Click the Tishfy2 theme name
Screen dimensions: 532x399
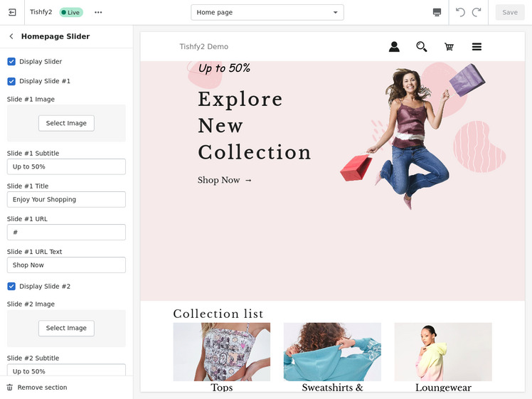(x=41, y=12)
